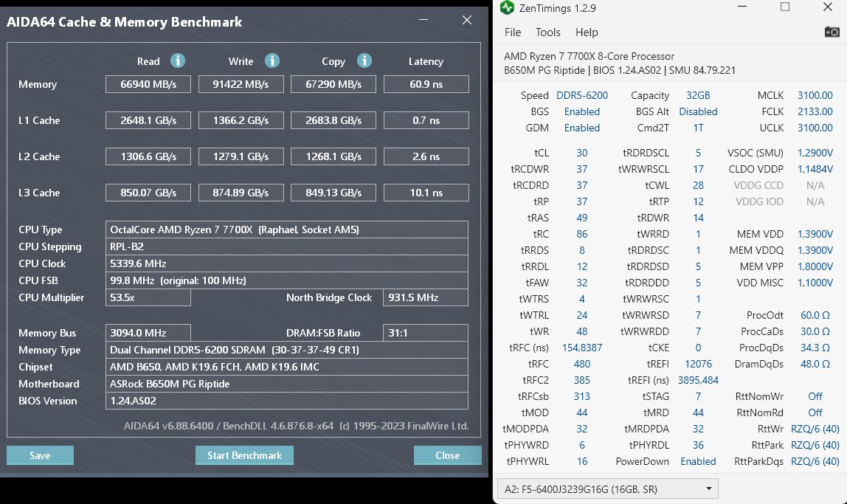Image resolution: width=847 pixels, height=504 pixels.
Task: Click the Cmd2T value 1T
Action: [698, 128]
